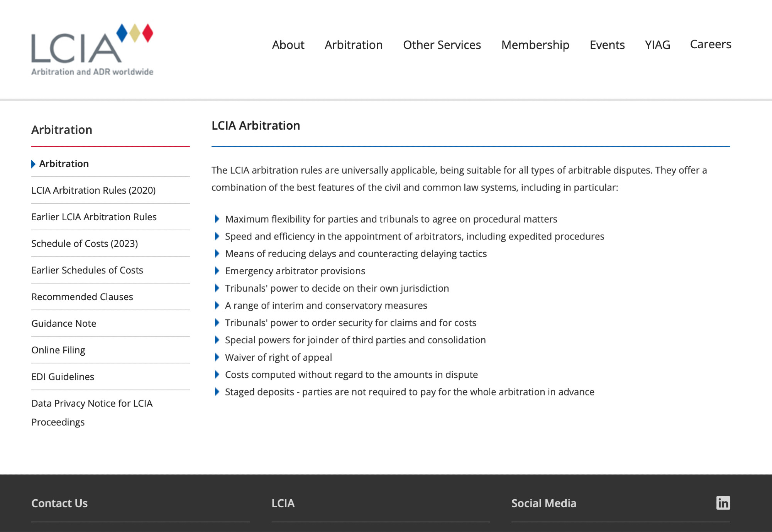The height and width of the screenshot is (532, 772).
Task: Click the sidebar Arbitration heading
Action: tap(62, 130)
